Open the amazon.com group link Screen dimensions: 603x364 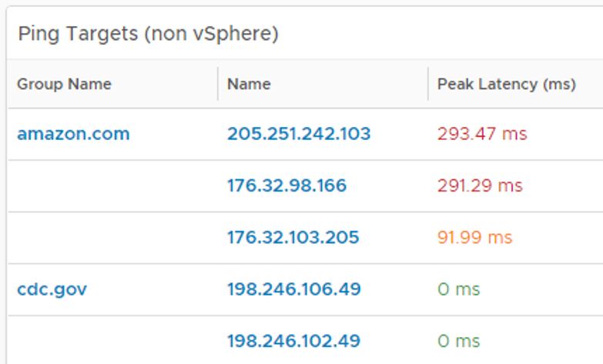pos(73,134)
